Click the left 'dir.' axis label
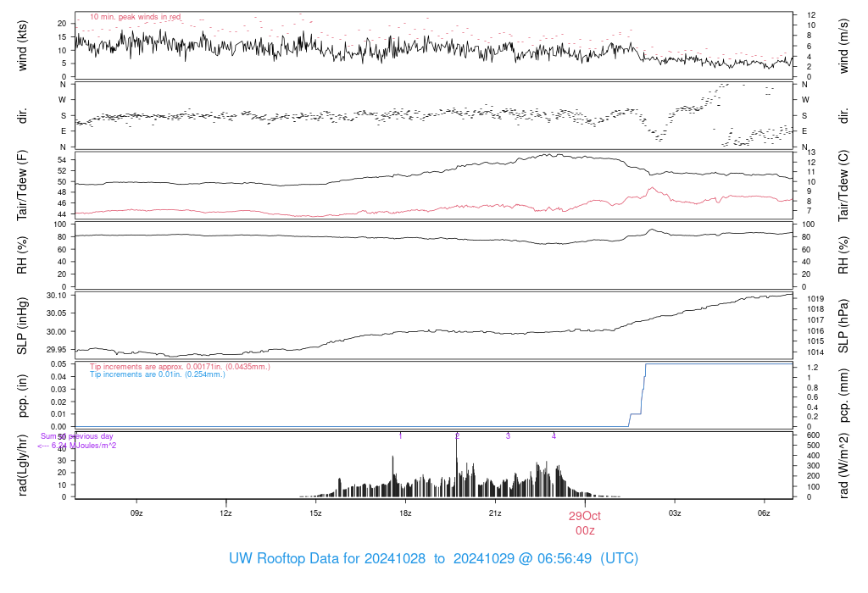 pos(22,116)
